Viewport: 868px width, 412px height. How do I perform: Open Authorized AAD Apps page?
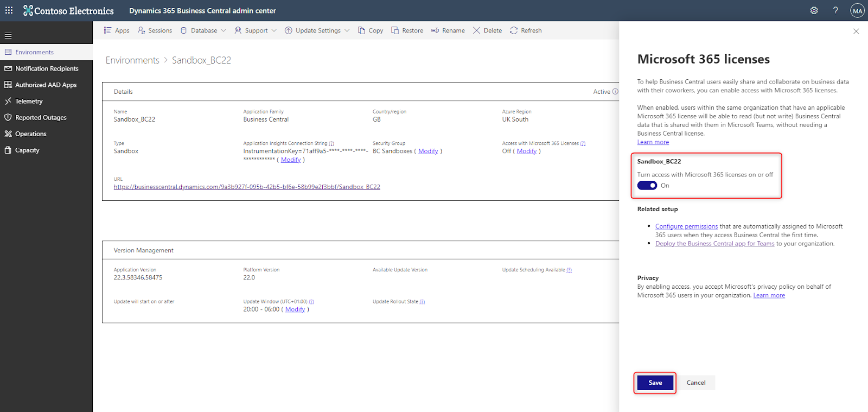(46, 85)
